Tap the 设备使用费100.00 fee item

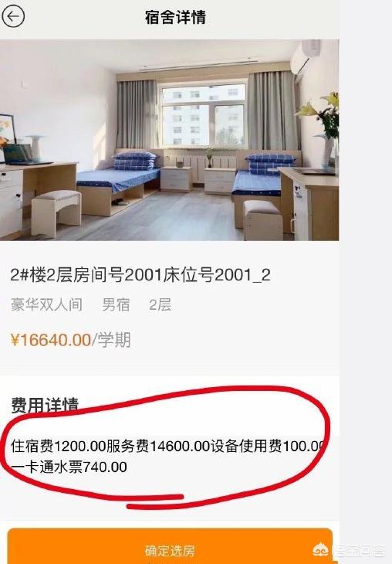point(268,446)
